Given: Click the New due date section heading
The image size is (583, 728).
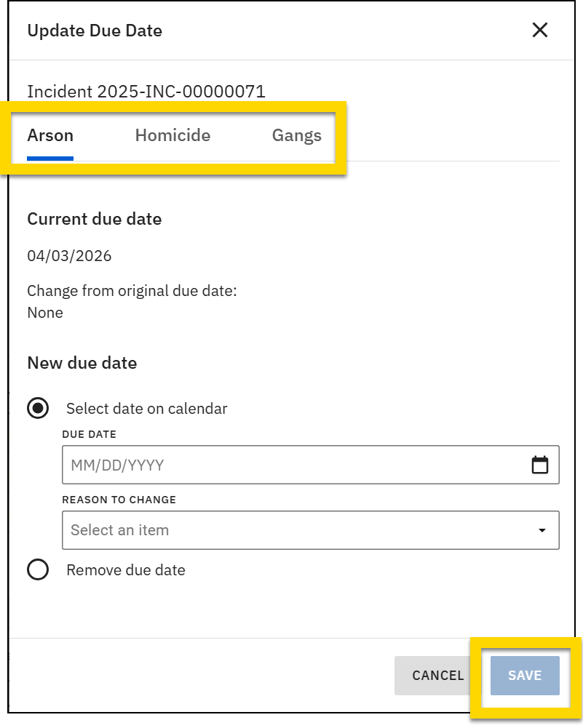Looking at the screenshot, I should click(x=82, y=362).
